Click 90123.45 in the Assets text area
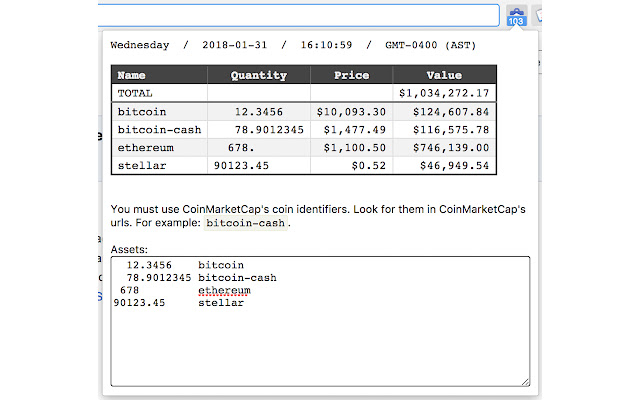Screen dimensions: 640x400 (139, 303)
